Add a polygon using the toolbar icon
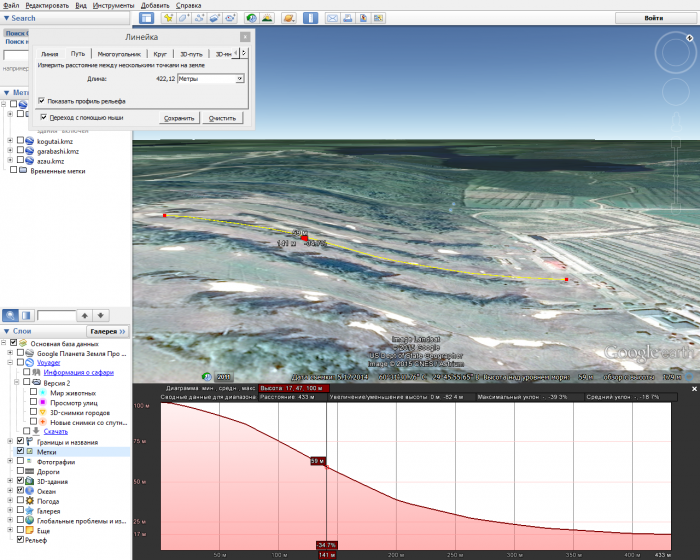Viewport: 700px width, 560px height. click(x=183, y=18)
